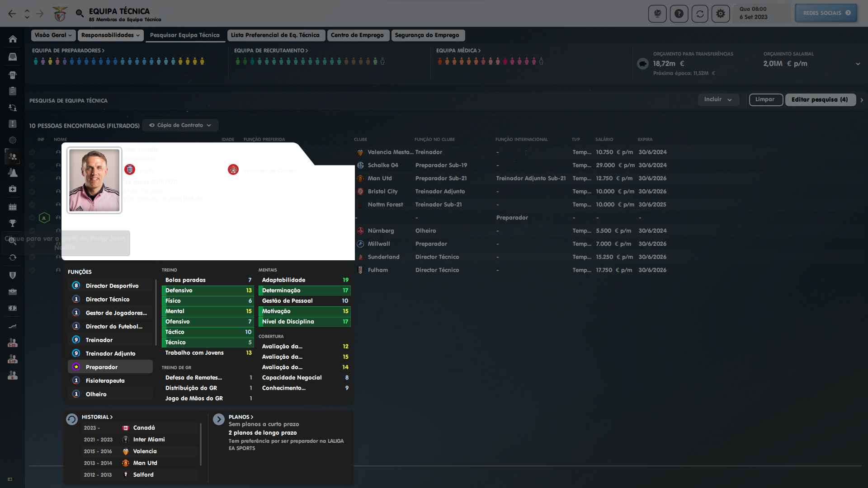Image resolution: width=868 pixels, height=488 pixels.
Task: Open the Visão Geral dropdown
Action: [x=53, y=35]
